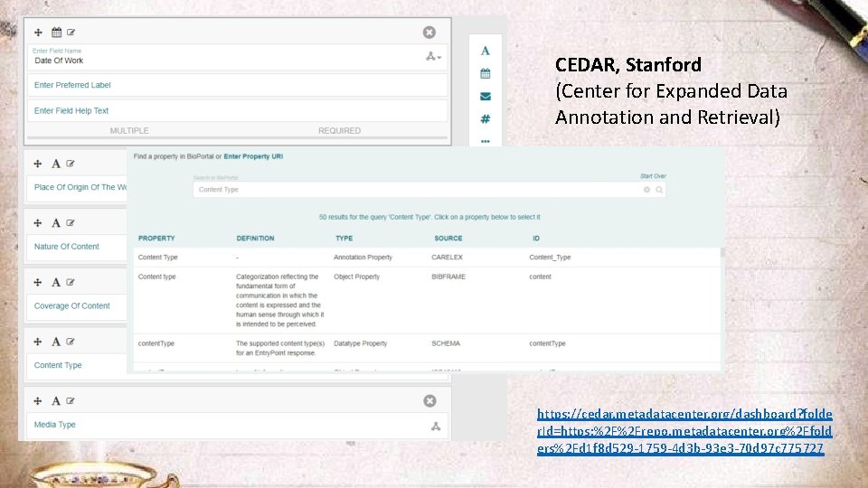
Task: Toggle the MULTIPLE option
Action: [129, 130]
